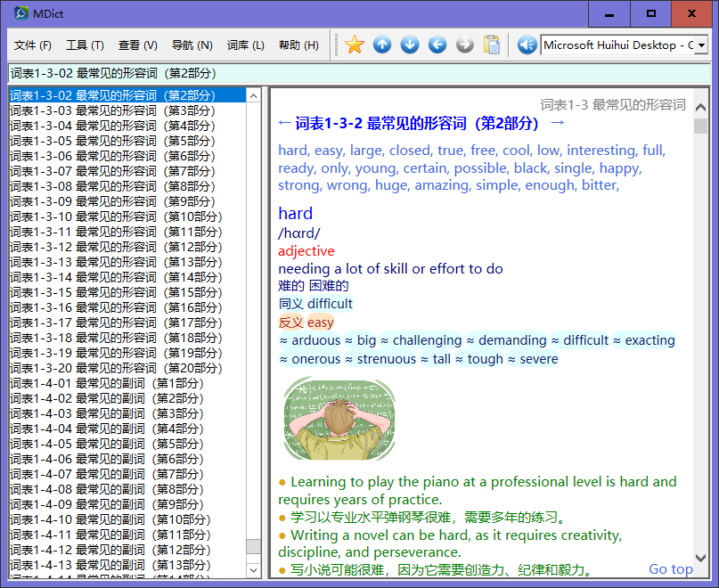Open the 文件 (F) menu
Image resolution: width=719 pixels, height=588 pixels.
click(33, 45)
